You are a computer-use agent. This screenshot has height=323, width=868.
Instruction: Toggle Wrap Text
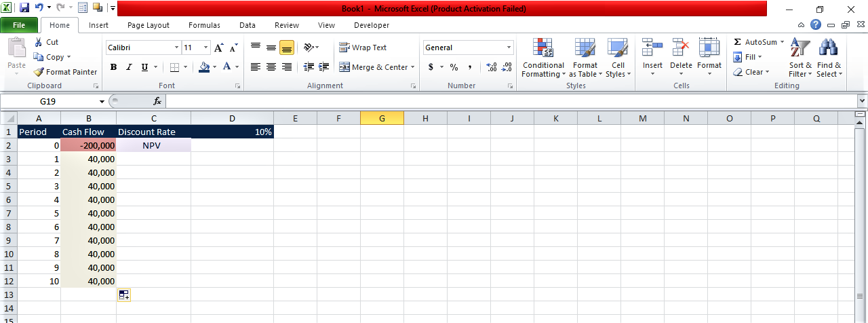(363, 47)
